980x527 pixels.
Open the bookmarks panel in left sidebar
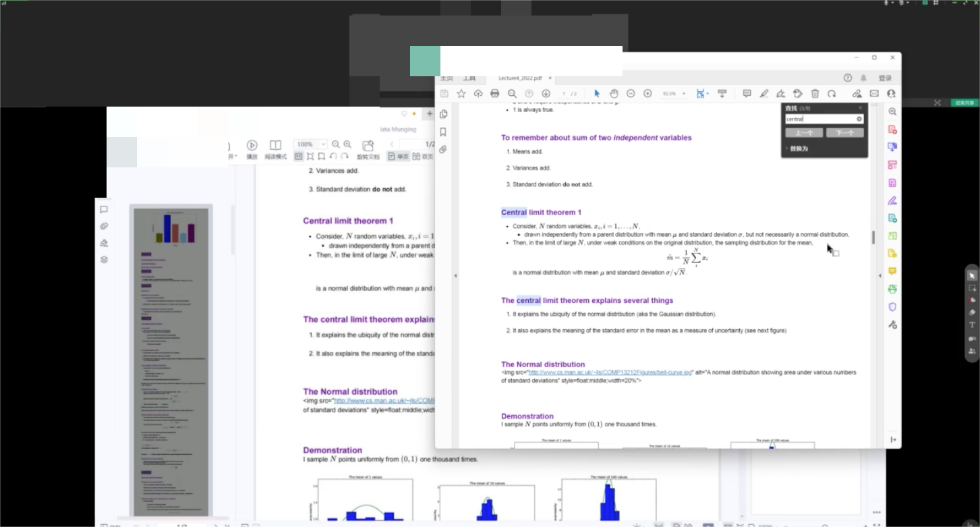pos(443,132)
